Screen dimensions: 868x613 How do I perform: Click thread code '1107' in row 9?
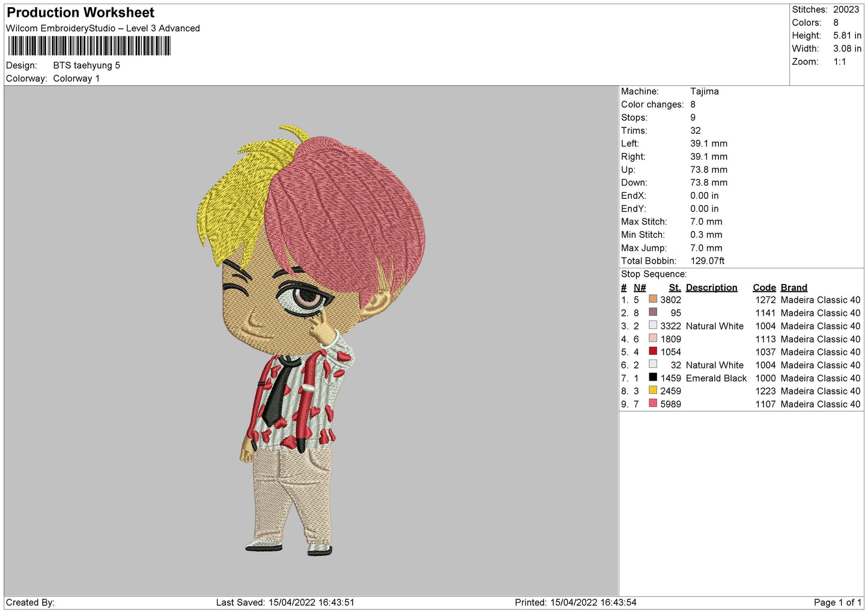pos(765,405)
